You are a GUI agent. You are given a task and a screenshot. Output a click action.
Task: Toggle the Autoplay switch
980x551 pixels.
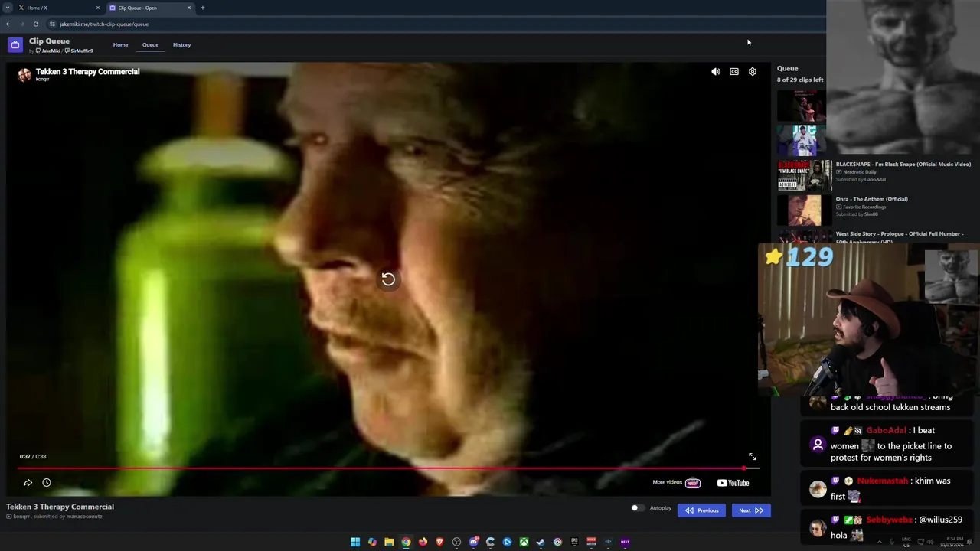coord(636,508)
